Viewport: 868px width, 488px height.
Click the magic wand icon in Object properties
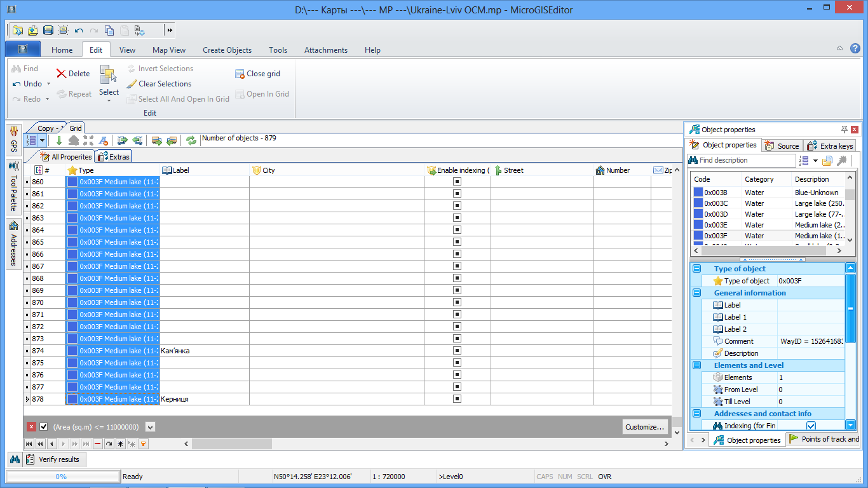(x=842, y=161)
